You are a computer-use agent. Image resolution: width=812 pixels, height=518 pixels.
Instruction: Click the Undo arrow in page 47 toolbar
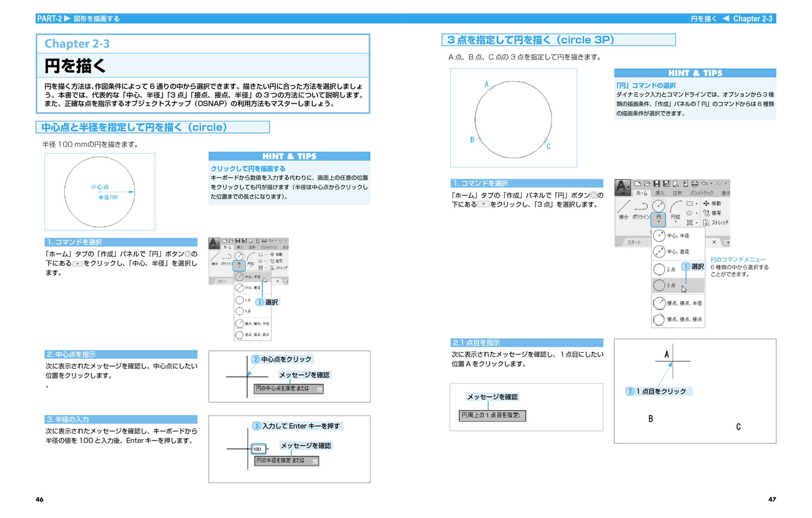pyautogui.click(x=704, y=183)
